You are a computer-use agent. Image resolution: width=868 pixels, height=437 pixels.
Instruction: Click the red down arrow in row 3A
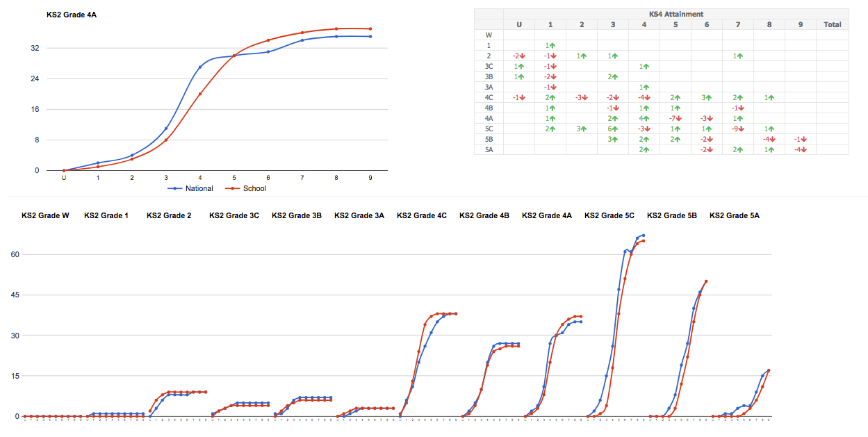pyautogui.click(x=553, y=87)
